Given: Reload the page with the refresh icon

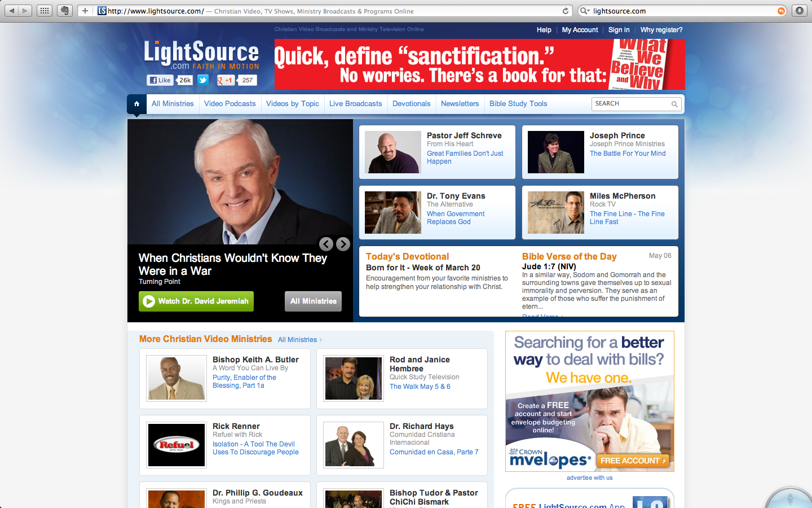Looking at the screenshot, I should (566, 11).
